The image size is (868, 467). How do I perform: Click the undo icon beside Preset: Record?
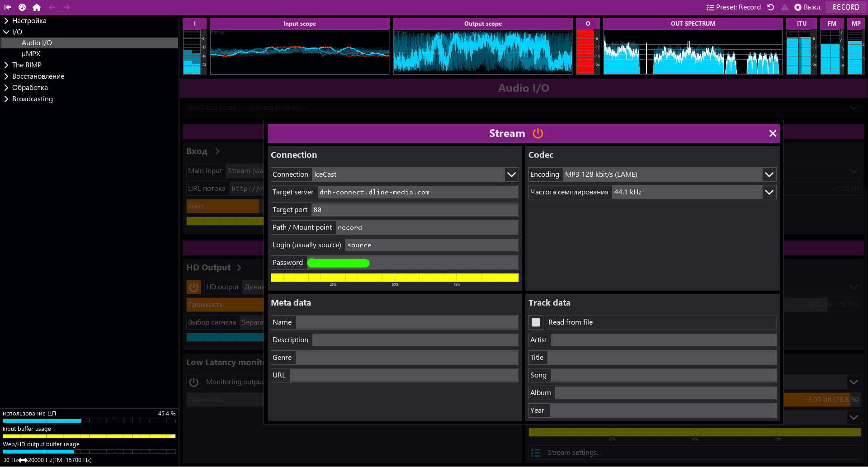(x=771, y=7)
